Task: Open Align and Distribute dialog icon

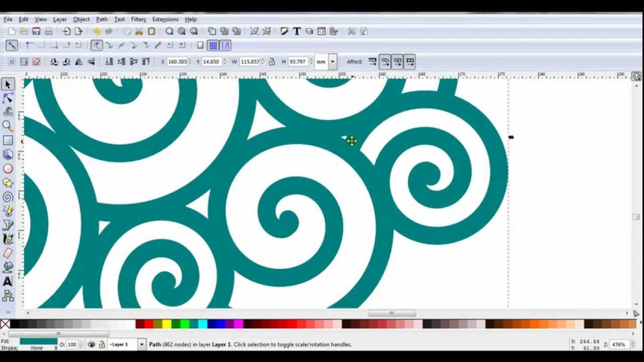Action: pyautogui.click(x=334, y=31)
